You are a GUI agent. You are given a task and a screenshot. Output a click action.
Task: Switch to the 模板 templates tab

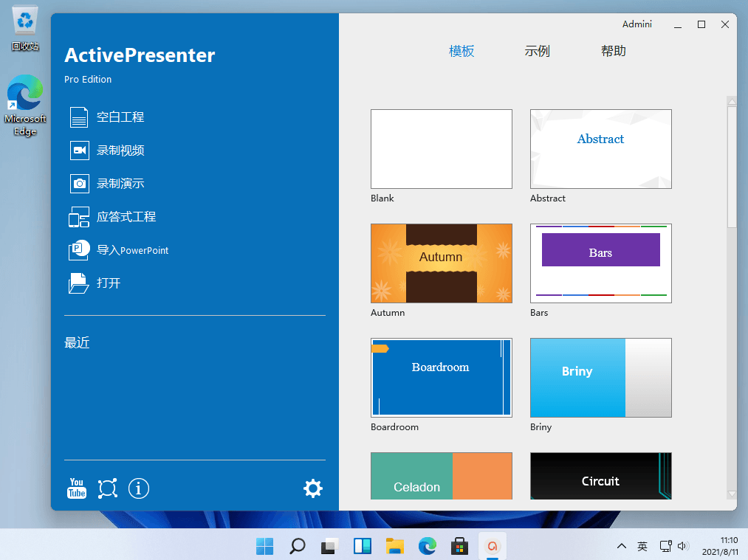click(462, 51)
